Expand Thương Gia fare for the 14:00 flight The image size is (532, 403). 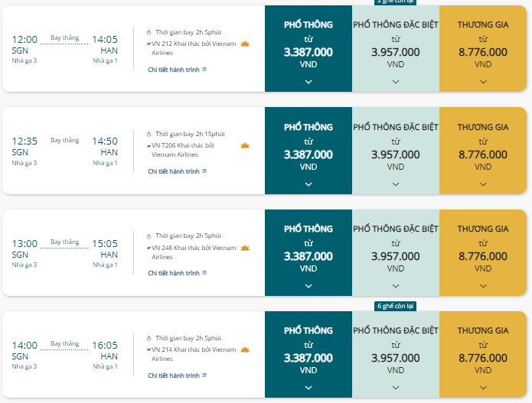[x=483, y=387]
